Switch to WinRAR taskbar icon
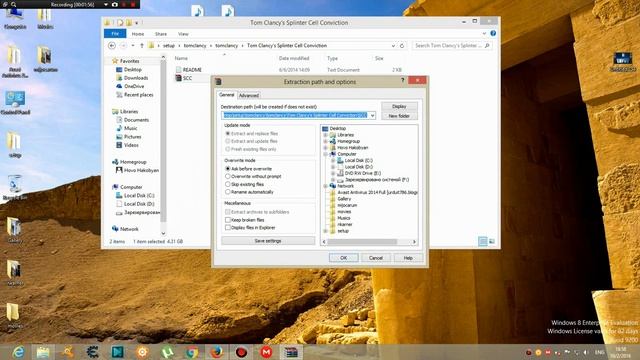 291,352
